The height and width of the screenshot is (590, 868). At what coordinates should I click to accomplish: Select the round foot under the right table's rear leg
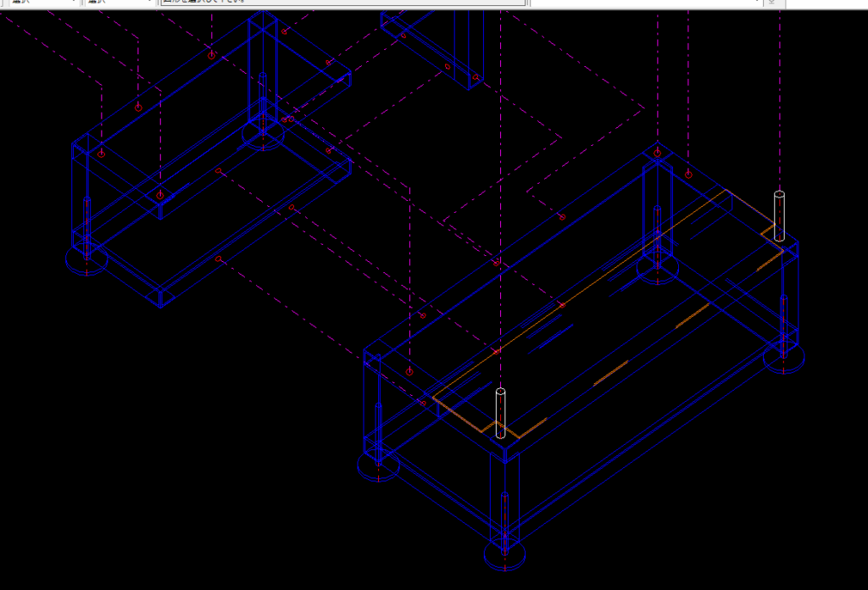(x=657, y=271)
